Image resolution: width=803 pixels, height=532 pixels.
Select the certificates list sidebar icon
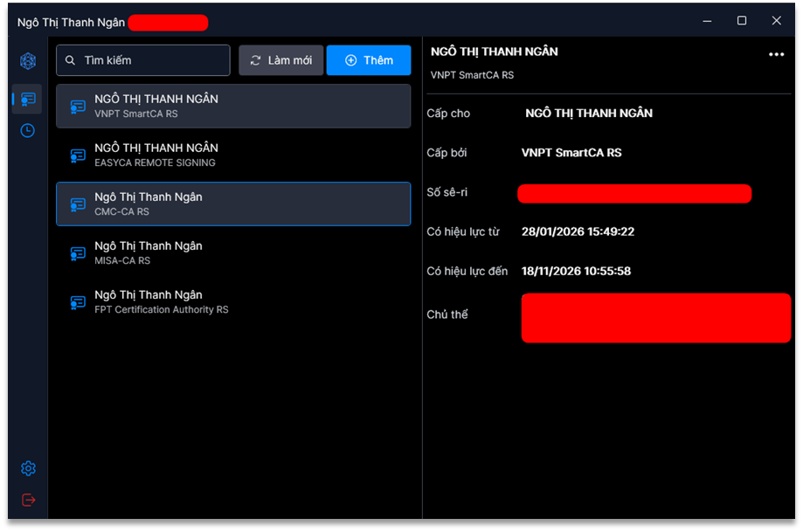(x=28, y=99)
